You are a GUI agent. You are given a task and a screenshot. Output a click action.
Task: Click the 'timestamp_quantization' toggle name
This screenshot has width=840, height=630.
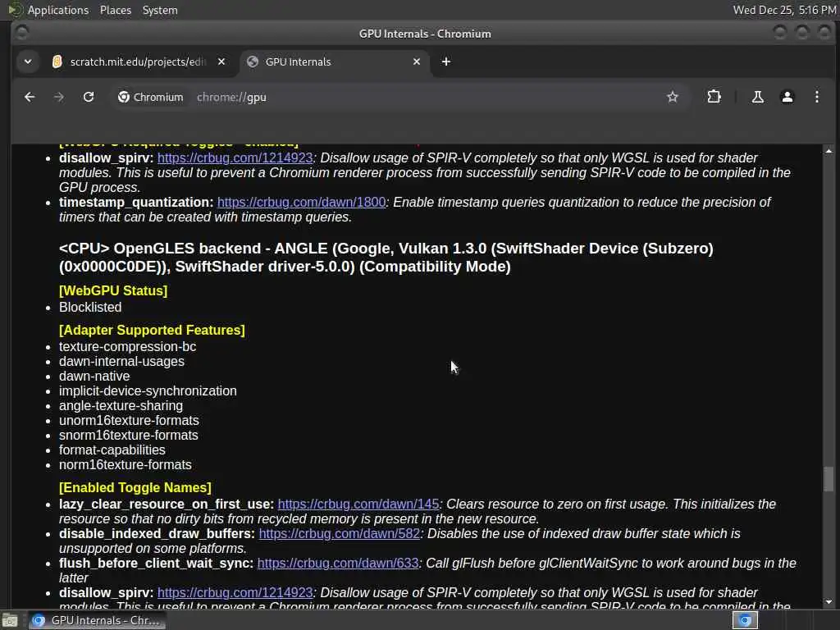click(x=136, y=203)
